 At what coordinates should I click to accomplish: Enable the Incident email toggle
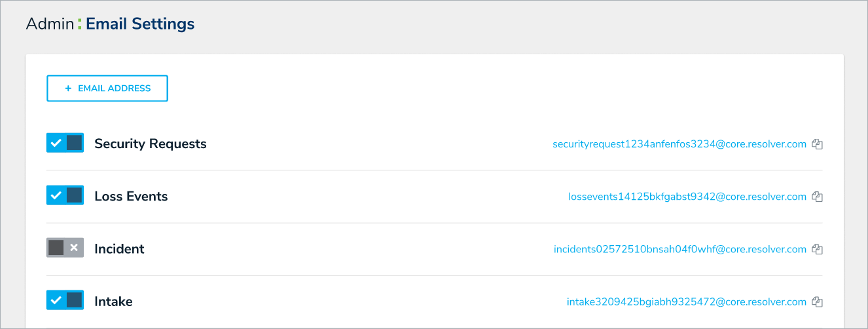(x=65, y=248)
